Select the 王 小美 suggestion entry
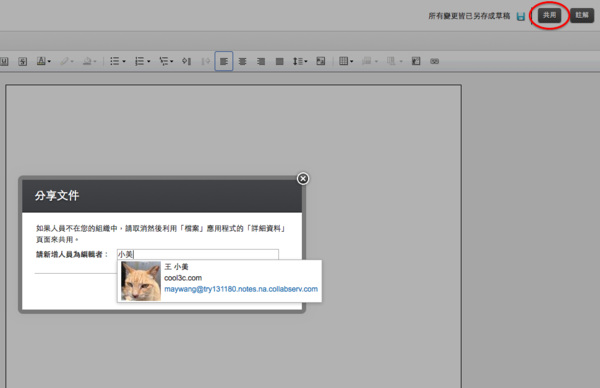600x388 pixels. (220, 281)
